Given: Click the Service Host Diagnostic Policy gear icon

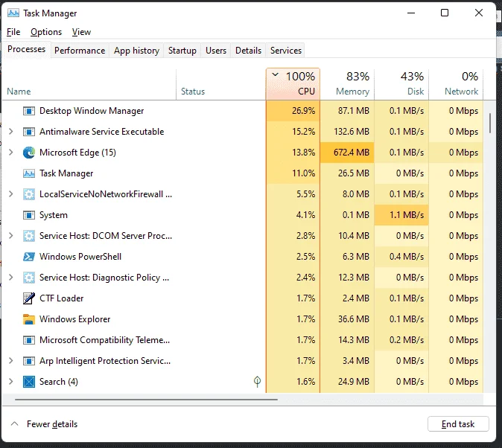Looking at the screenshot, I should [x=29, y=278].
